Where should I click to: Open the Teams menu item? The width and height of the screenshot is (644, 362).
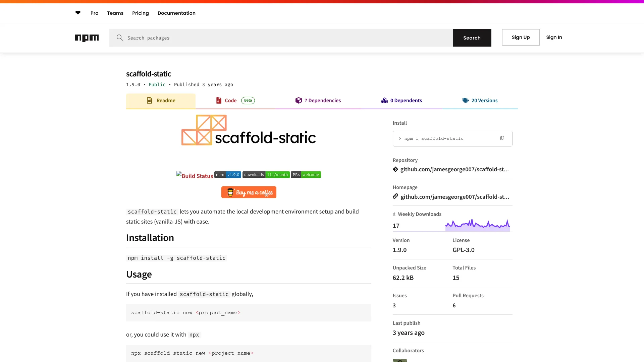click(115, 13)
